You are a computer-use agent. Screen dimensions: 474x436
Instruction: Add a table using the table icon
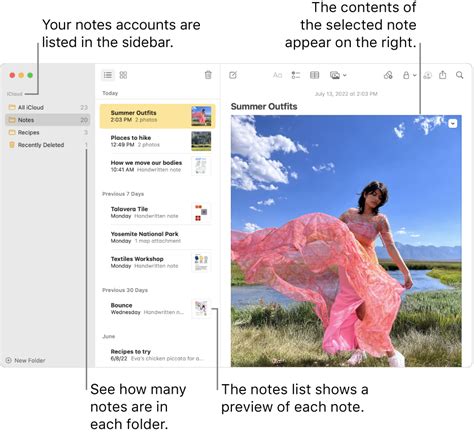(x=314, y=75)
